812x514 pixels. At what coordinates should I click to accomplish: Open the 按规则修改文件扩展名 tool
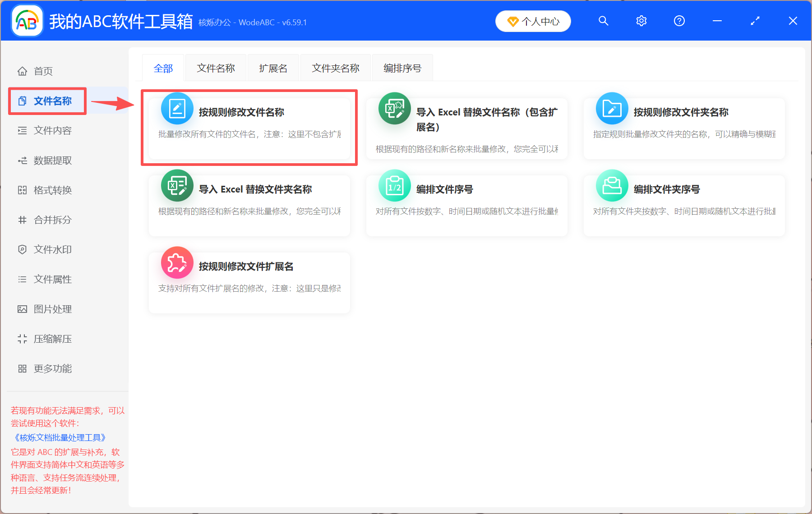pyautogui.click(x=249, y=282)
